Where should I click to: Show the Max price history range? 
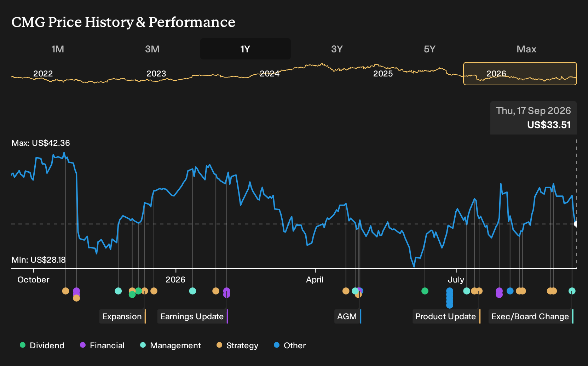pos(526,49)
